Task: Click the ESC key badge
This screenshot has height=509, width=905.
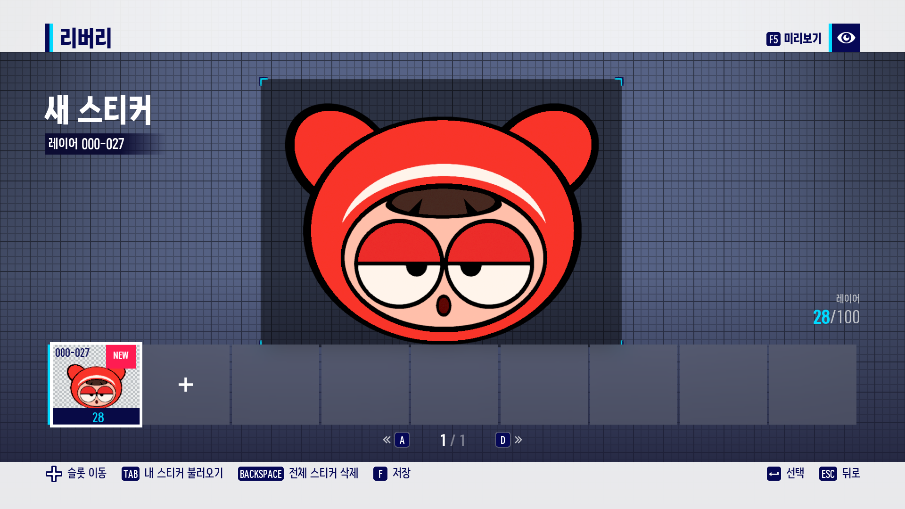Action: [828, 474]
